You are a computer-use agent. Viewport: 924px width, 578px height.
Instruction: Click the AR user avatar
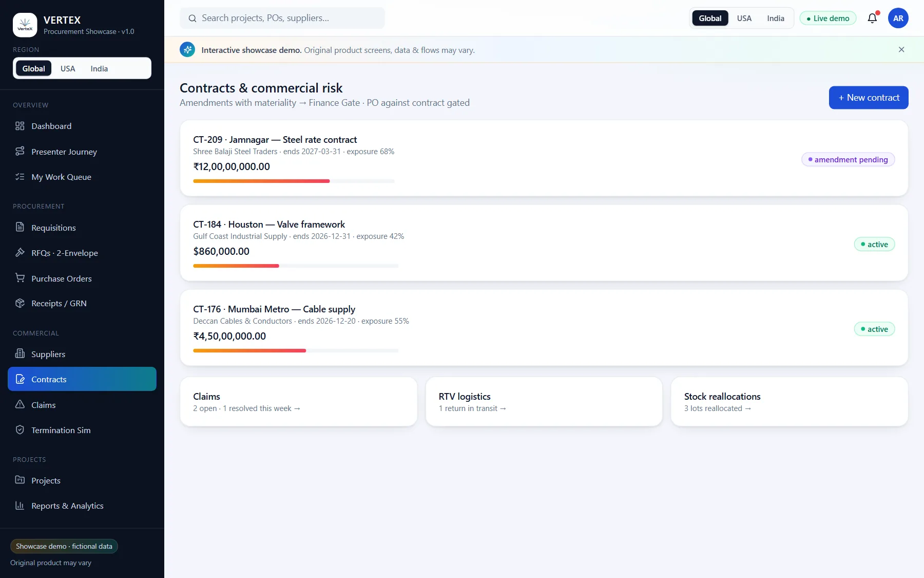(x=898, y=18)
